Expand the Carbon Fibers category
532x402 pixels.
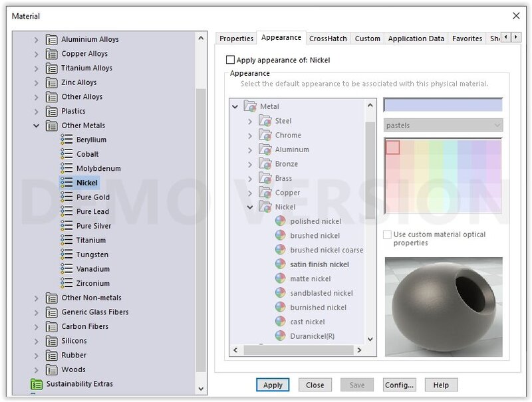37,327
